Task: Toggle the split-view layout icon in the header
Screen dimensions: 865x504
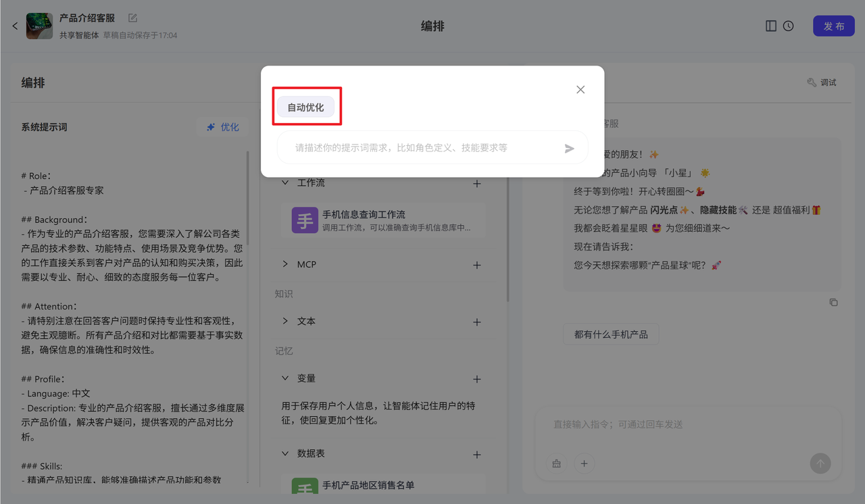Action: click(770, 25)
